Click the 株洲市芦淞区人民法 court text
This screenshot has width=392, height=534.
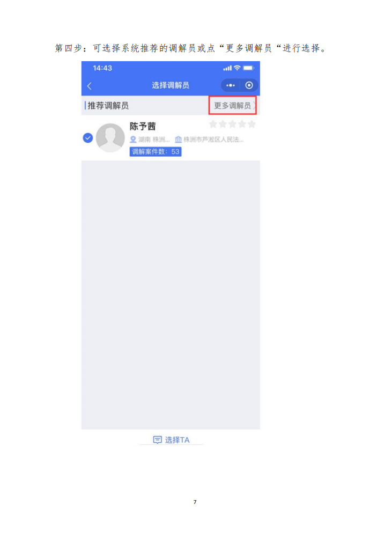[x=213, y=140]
